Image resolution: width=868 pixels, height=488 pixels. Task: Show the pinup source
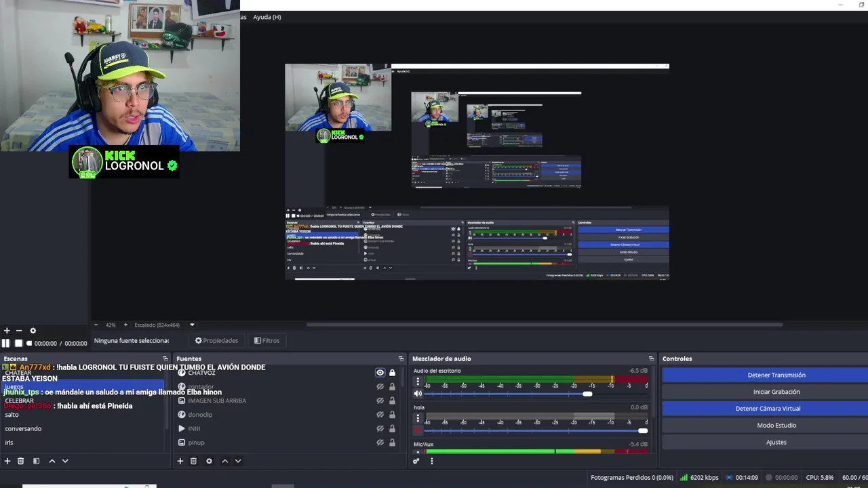click(x=380, y=443)
